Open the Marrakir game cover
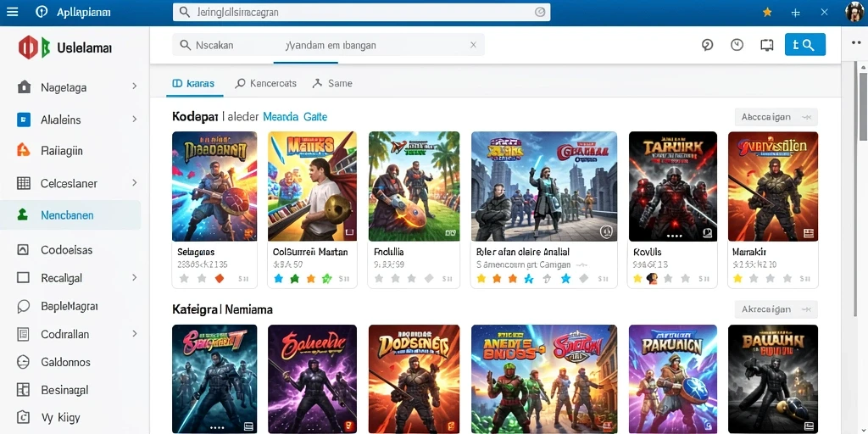The image size is (868, 434). pyautogui.click(x=773, y=186)
